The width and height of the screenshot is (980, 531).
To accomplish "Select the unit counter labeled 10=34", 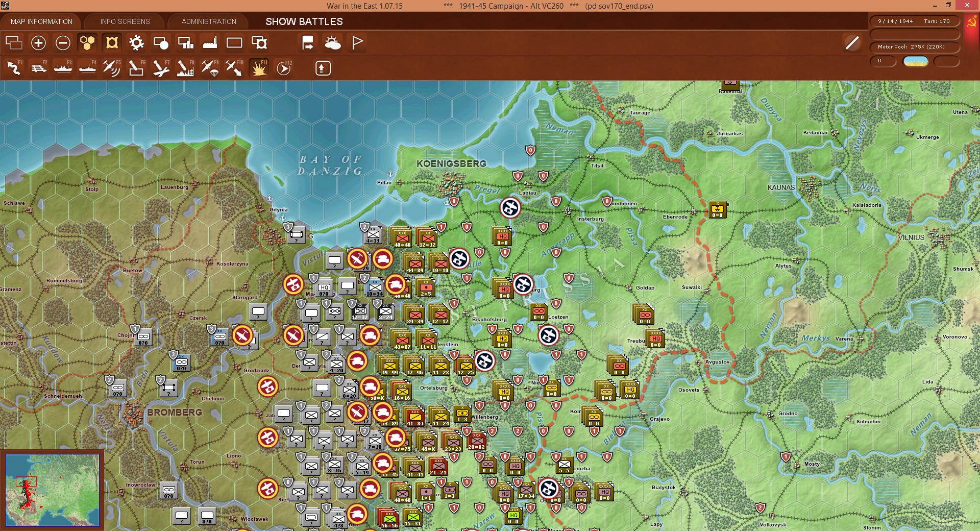I will tap(375, 287).
